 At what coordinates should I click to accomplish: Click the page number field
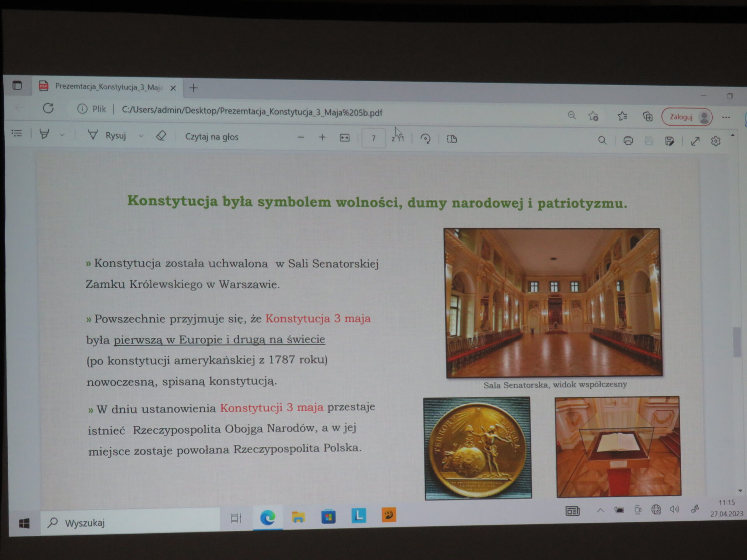tap(373, 138)
